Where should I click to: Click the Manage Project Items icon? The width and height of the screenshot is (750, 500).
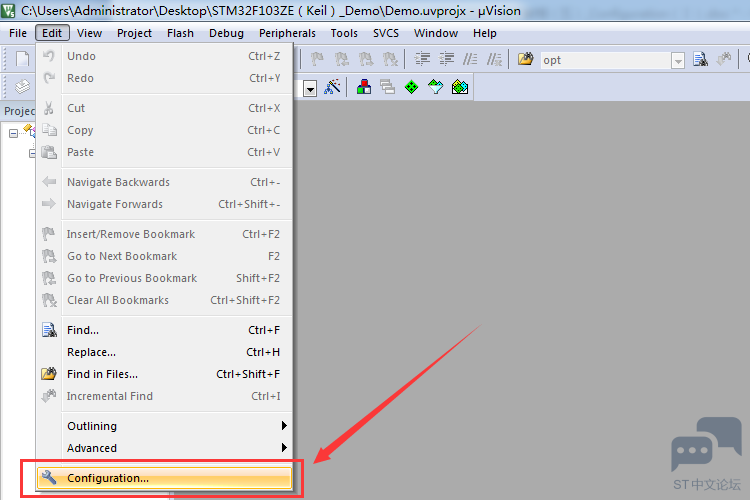tap(364, 87)
